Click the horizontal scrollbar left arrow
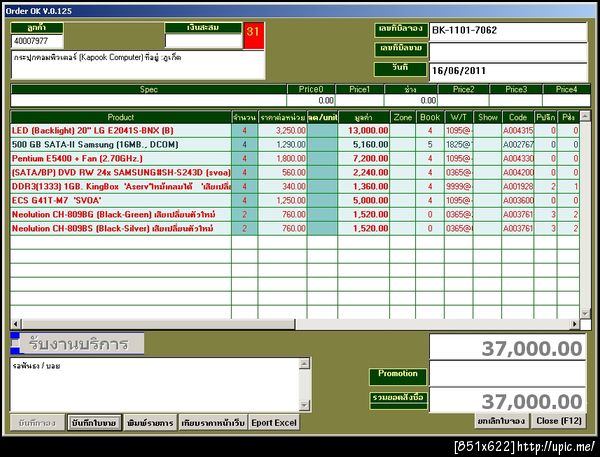The width and height of the screenshot is (600, 457). pyautogui.click(x=15, y=324)
